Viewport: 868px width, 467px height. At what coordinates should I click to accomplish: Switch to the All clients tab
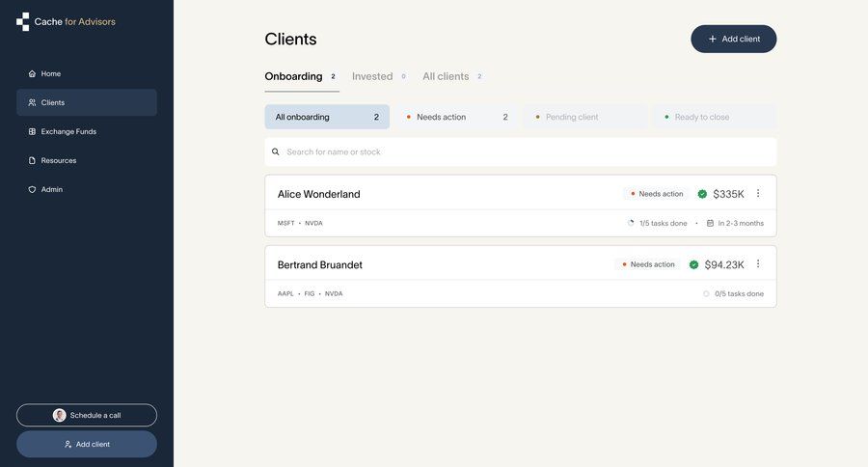coord(451,76)
